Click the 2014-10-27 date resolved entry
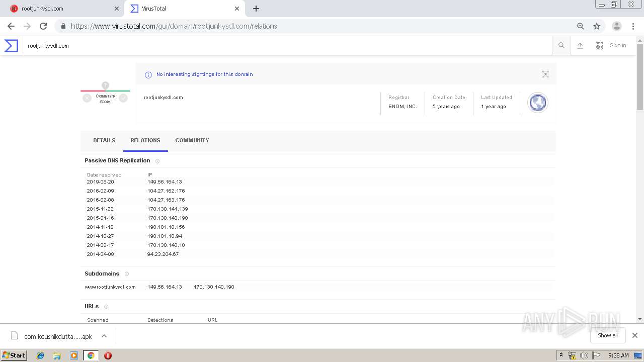 pos(100,236)
